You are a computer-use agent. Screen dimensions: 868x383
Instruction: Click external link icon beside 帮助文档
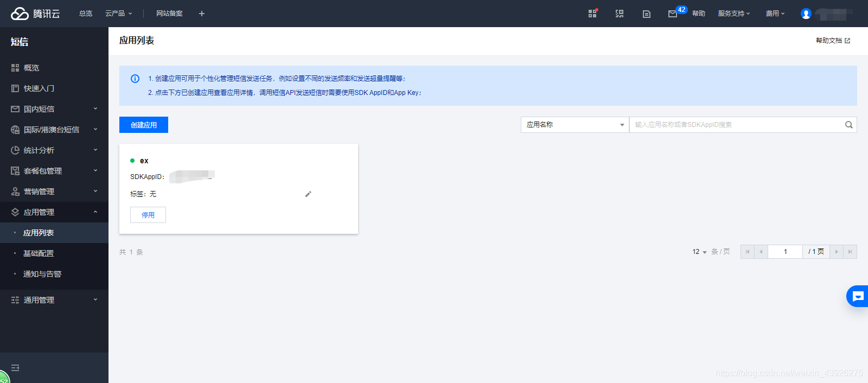pyautogui.click(x=847, y=41)
